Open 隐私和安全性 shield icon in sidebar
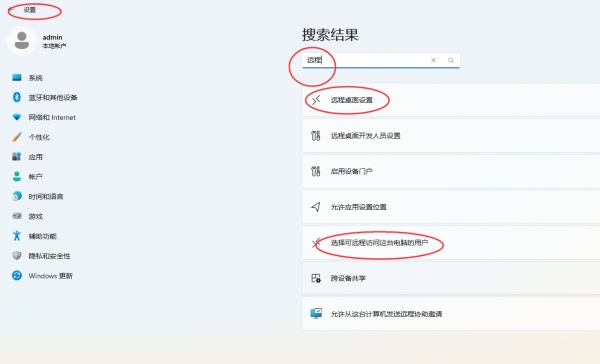 coord(17,256)
